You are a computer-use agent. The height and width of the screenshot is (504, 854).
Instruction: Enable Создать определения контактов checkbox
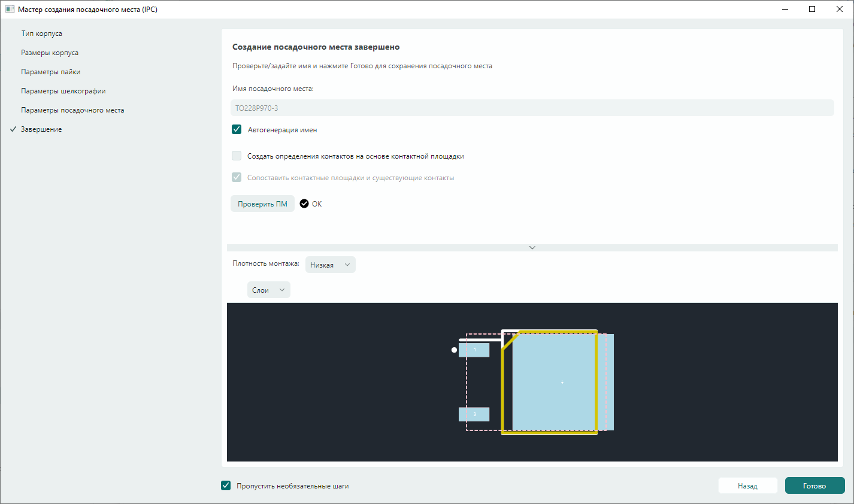point(237,156)
